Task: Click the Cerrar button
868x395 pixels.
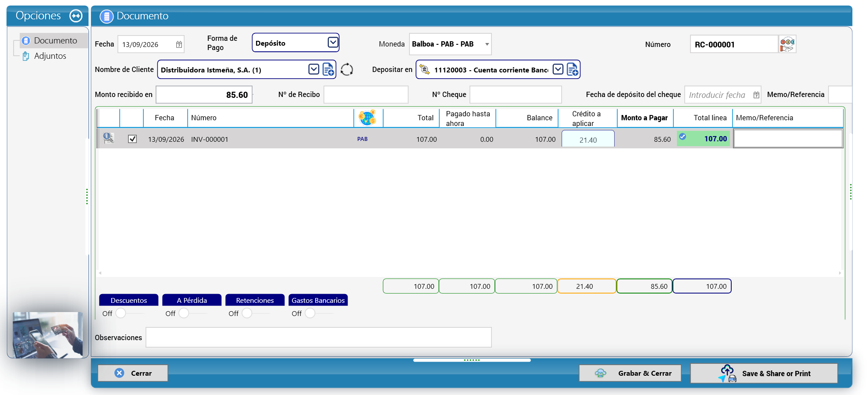Action: [x=133, y=373]
